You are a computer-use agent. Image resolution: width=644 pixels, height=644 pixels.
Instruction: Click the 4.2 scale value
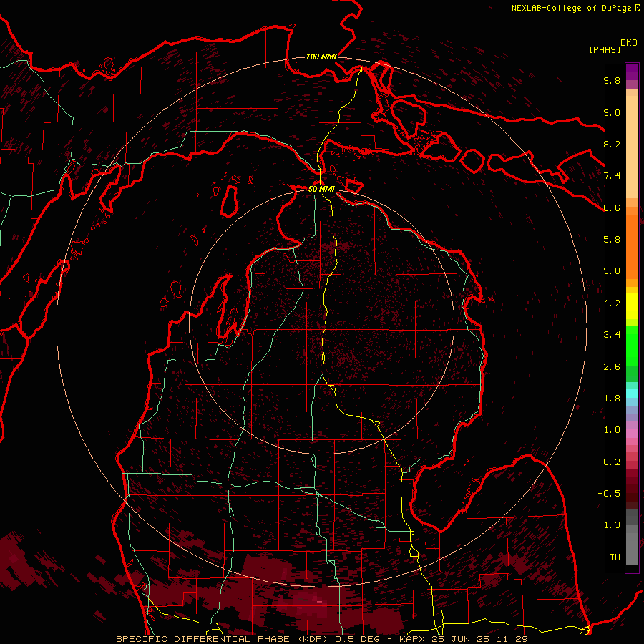tap(612, 303)
